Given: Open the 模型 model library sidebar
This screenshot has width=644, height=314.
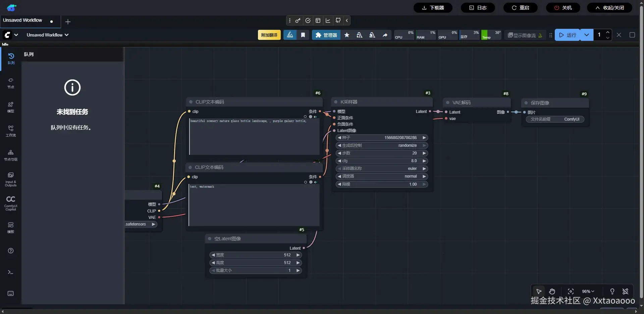Looking at the screenshot, I should click(x=11, y=107).
